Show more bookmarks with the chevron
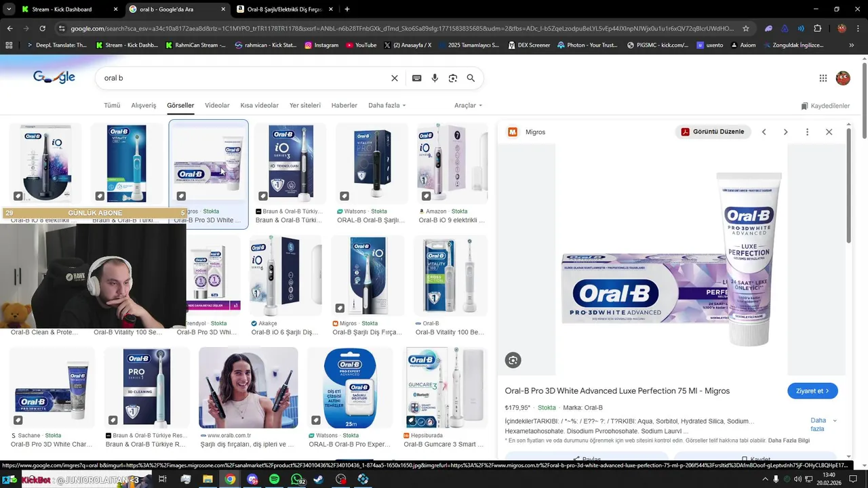868x488 pixels. pos(852,45)
